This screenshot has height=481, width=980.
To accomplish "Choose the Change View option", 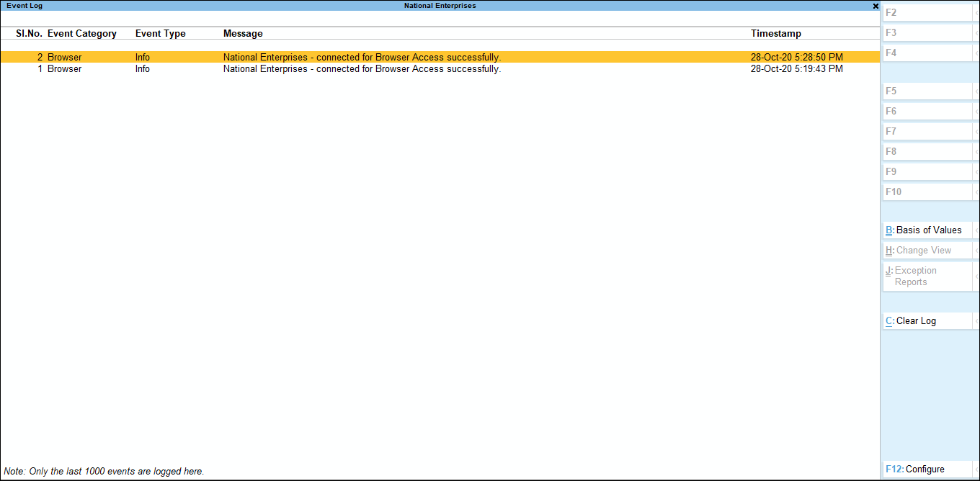I will 927,251.
